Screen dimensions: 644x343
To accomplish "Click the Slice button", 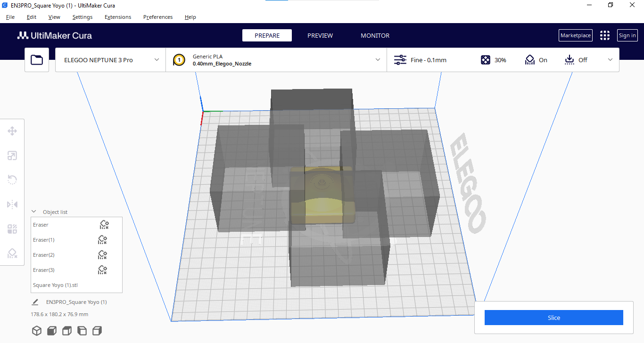I will pos(553,317).
